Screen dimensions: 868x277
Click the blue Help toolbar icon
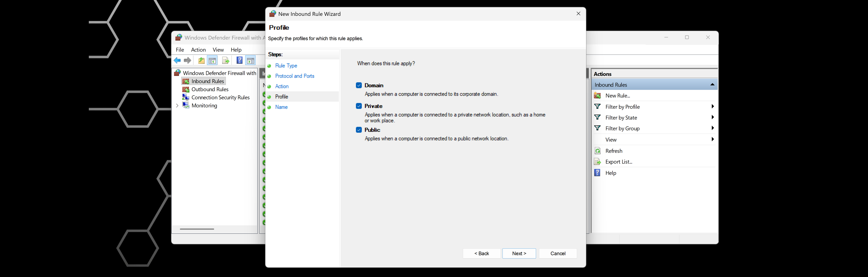click(239, 61)
